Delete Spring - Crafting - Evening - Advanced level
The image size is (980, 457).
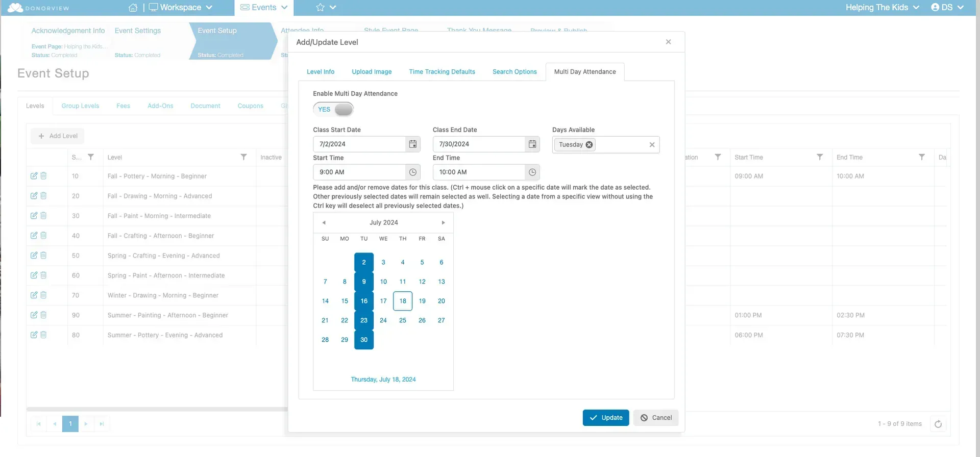(43, 256)
